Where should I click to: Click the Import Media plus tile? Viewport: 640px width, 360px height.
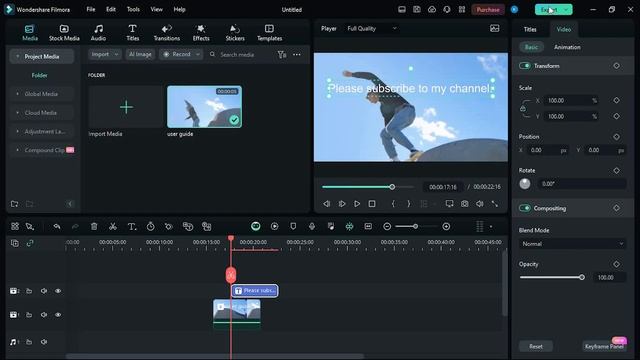(126, 107)
